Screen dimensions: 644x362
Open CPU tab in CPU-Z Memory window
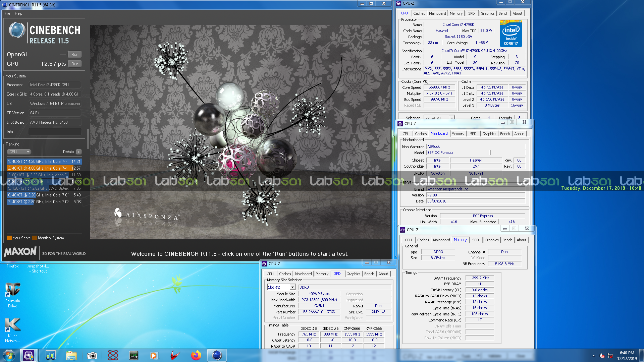point(408,240)
